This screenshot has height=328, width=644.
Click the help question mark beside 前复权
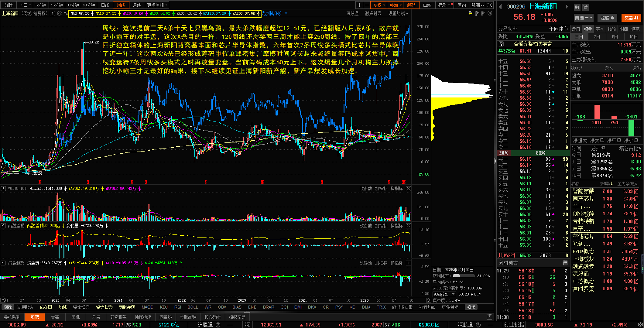coord(52,13)
